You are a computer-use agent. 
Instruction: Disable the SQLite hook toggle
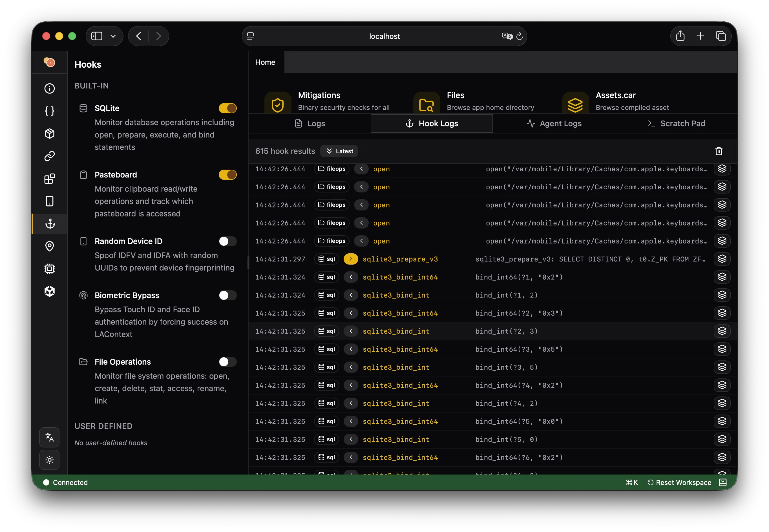coord(227,108)
